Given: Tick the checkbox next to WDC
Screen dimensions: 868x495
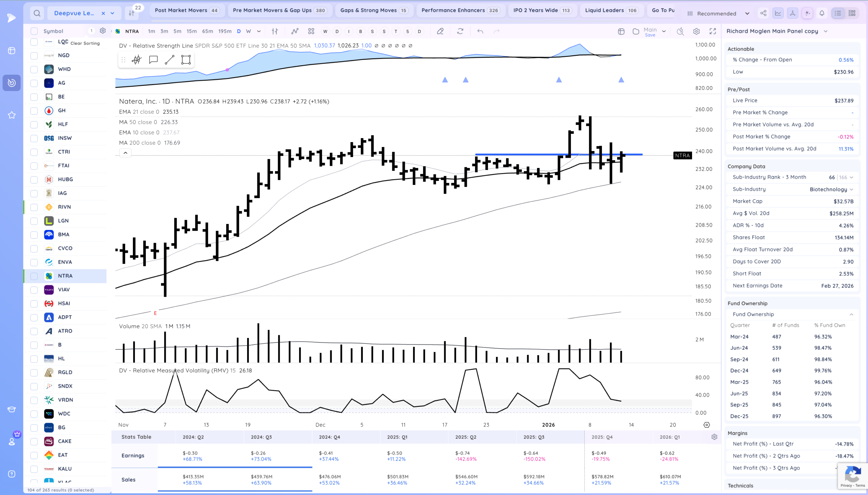Looking at the screenshot, I should click(x=34, y=414).
